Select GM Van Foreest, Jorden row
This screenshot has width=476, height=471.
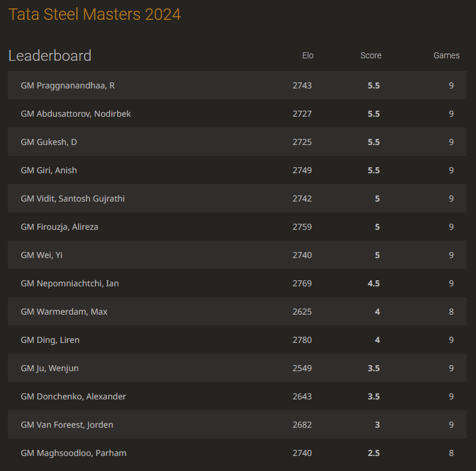(x=67, y=425)
